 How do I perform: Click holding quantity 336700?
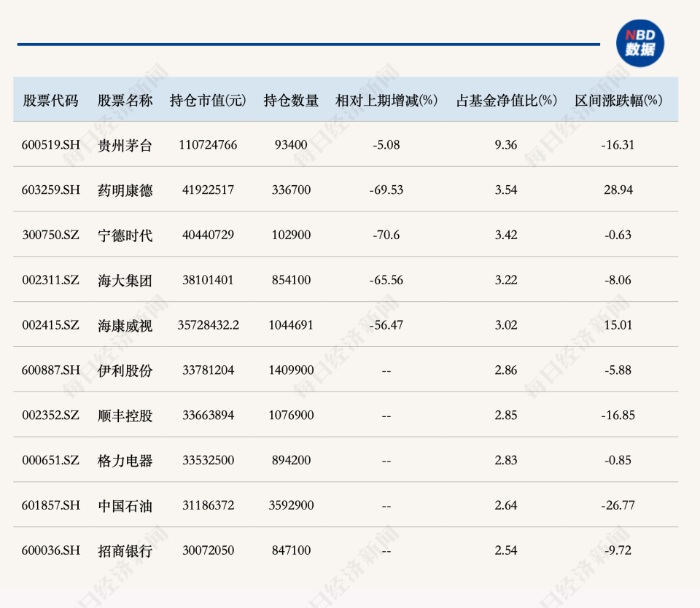click(x=291, y=190)
